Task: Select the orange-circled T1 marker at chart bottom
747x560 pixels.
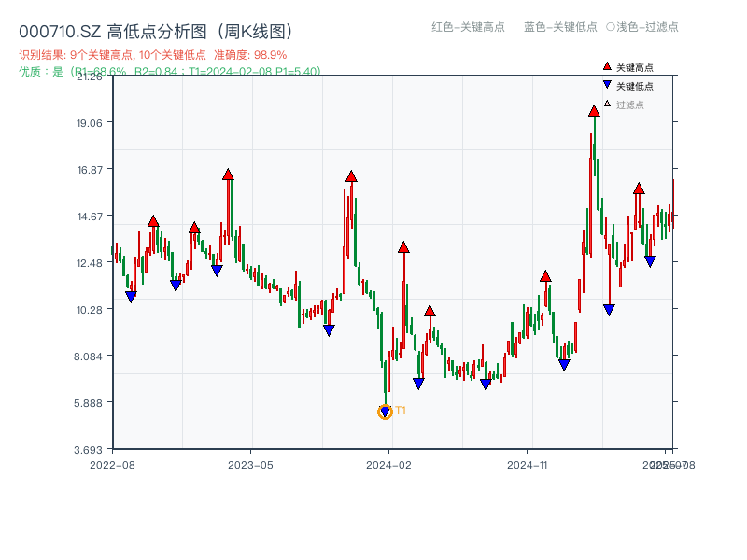Action: click(386, 411)
